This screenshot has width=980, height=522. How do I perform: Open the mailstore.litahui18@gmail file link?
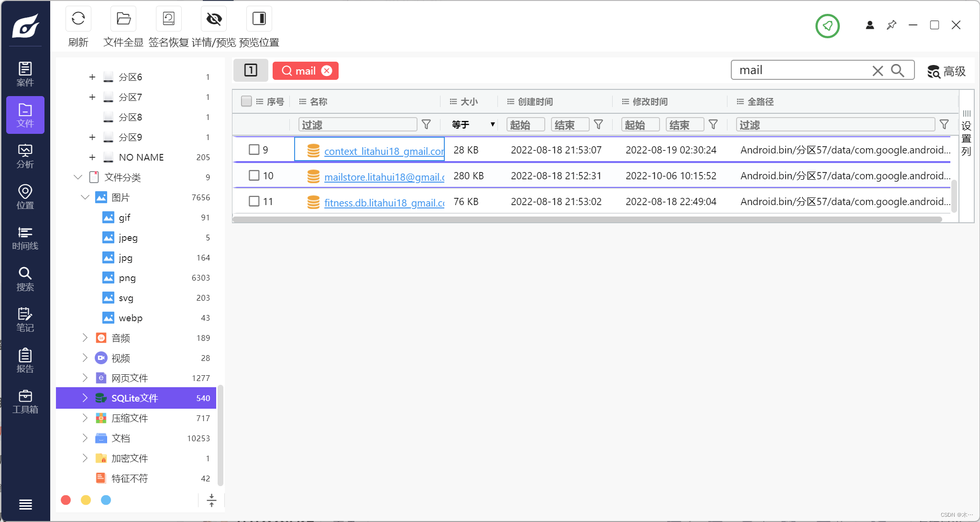[x=384, y=177]
